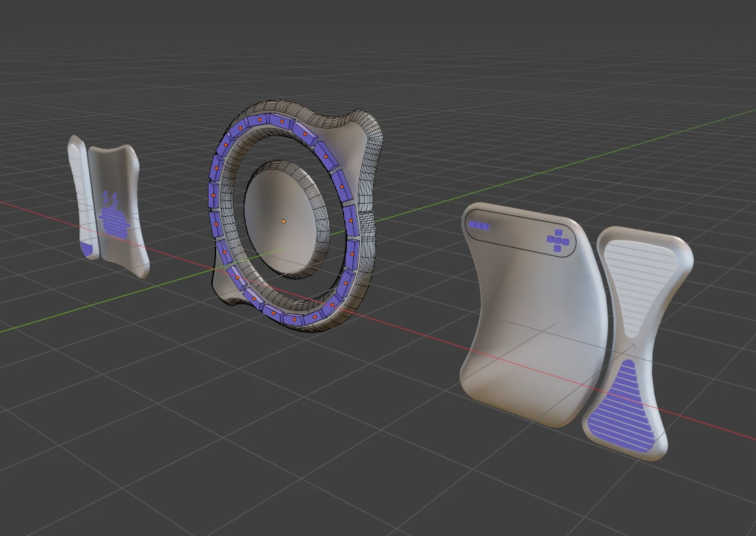756x536 pixels.
Task: Select the orange origin dot on center disc
Action: click(x=283, y=222)
